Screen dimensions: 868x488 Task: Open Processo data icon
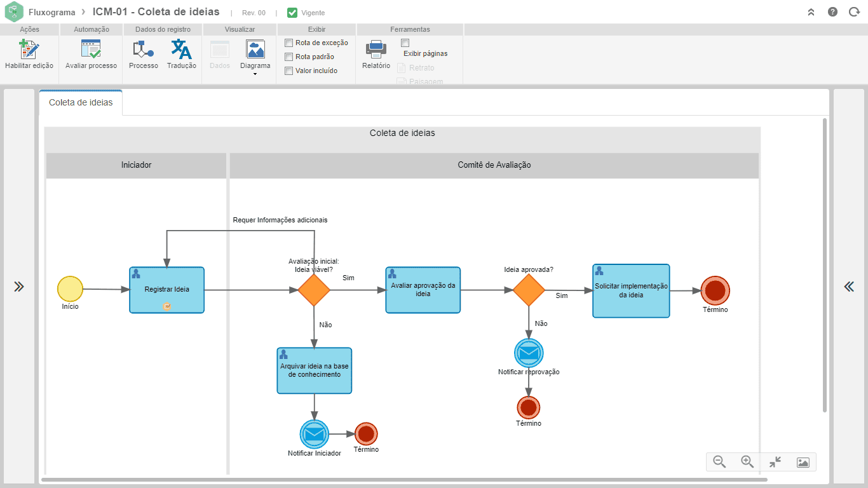[x=143, y=50]
